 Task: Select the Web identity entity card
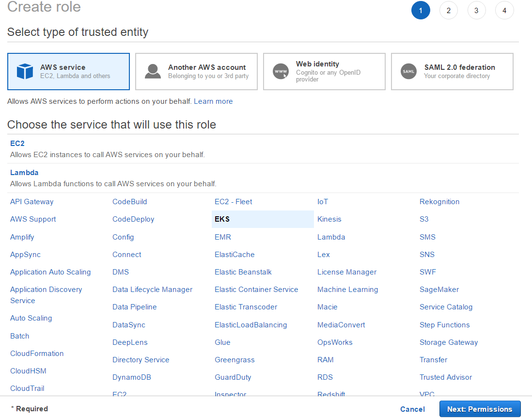tap(324, 71)
